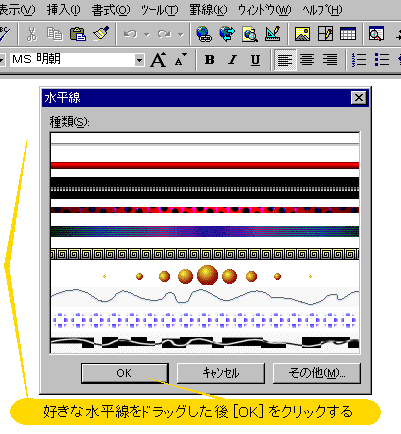This screenshot has height=434, width=401.
Task: Open the 挿入(I) menu
Action: point(63,10)
